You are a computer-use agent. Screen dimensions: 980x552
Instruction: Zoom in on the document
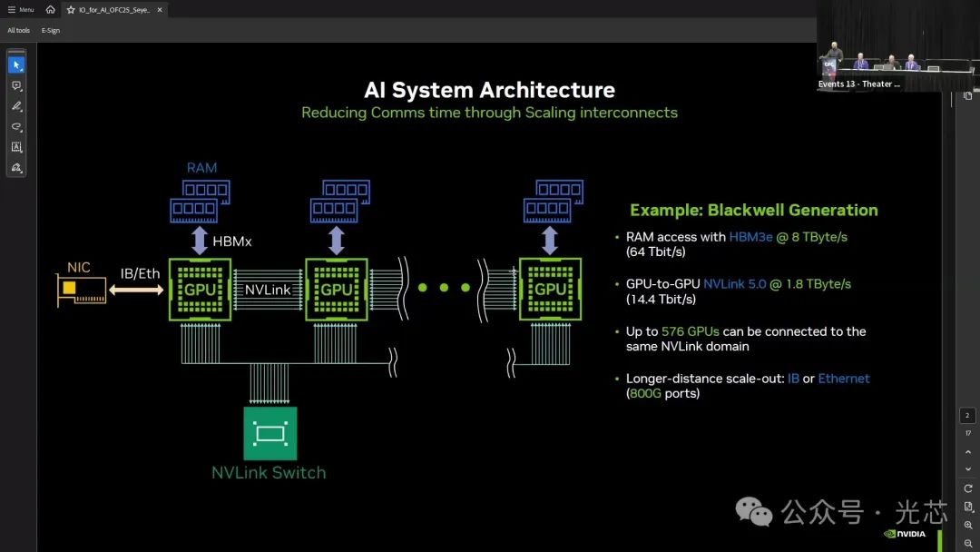pyautogui.click(x=967, y=525)
